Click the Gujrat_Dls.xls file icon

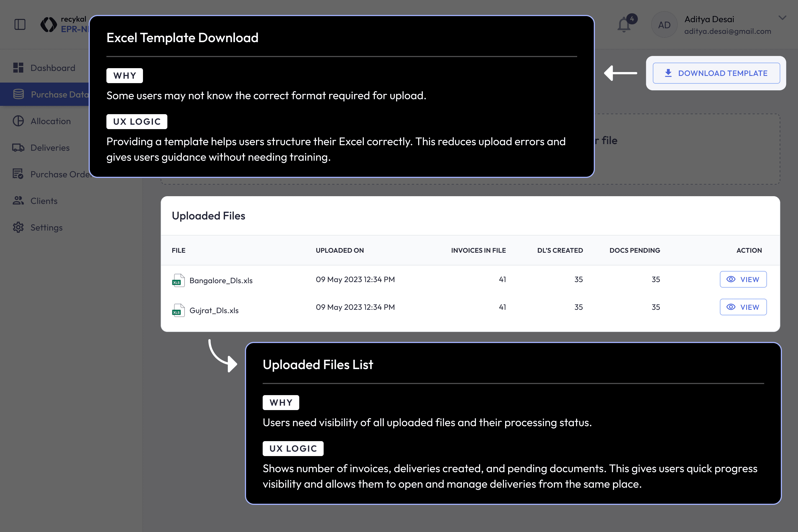pos(178,310)
